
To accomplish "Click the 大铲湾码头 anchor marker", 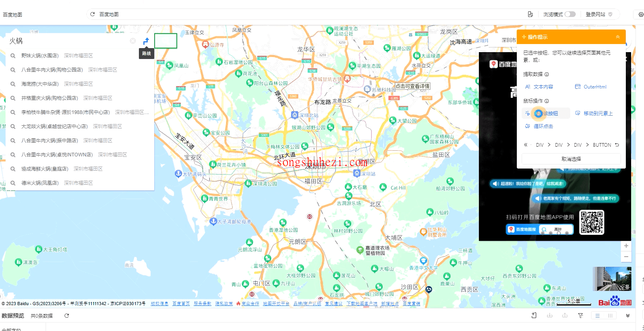I will click(x=178, y=174).
